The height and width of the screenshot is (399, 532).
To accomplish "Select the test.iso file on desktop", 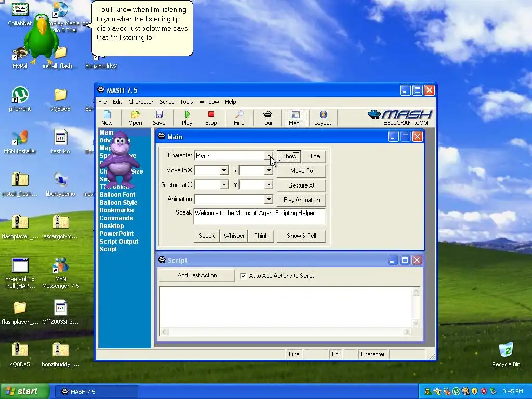I will point(60,141).
